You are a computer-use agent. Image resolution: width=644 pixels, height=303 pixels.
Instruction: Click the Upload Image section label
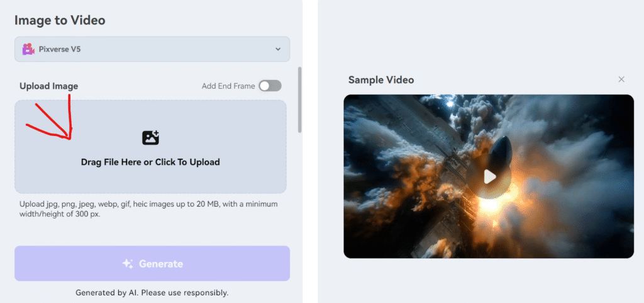click(x=48, y=86)
